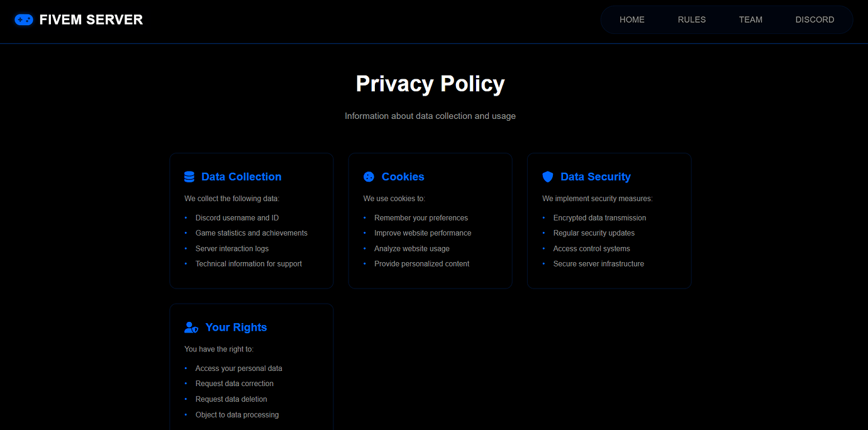The image size is (868, 430).
Task: Switch to the TEAM section
Action: (x=750, y=19)
